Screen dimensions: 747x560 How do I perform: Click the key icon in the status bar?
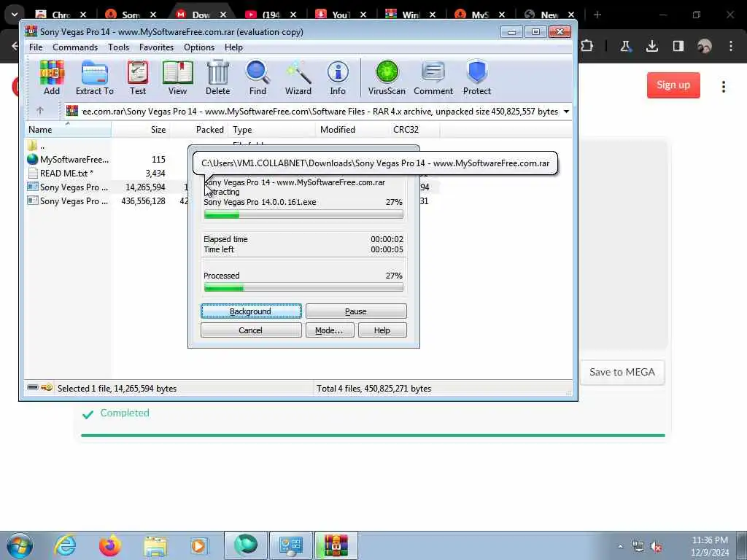coord(47,388)
